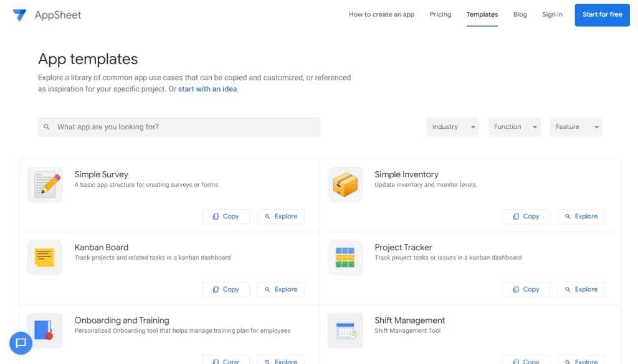Viewport: 638px width, 364px height.
Task: Click 'Shift Management Tool' description text
Action: (407, 330)
